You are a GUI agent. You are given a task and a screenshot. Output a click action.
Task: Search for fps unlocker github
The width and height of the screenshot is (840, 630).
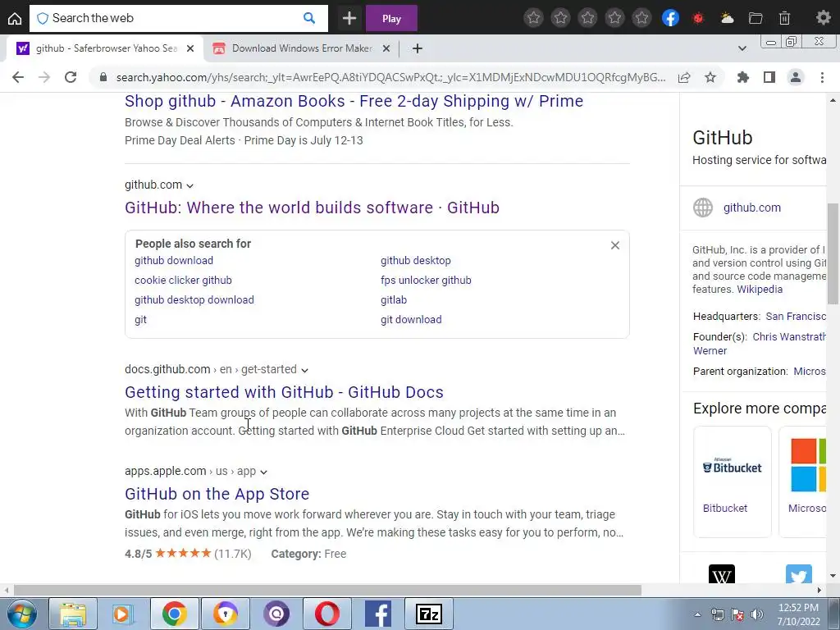(426, 281)
